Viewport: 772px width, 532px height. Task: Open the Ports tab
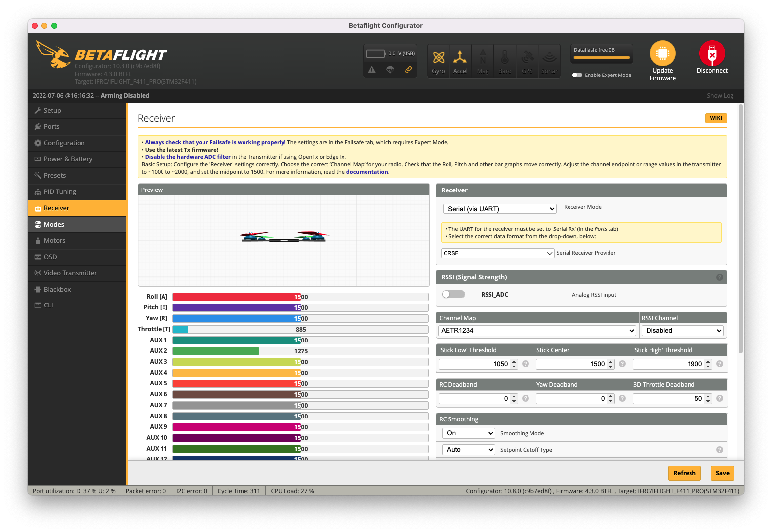point(77,127)
